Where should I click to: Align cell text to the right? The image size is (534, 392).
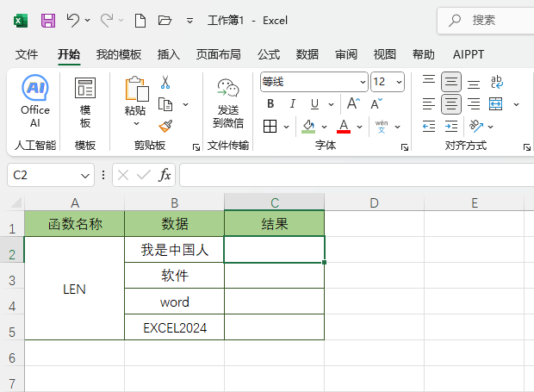(x=474, y=104)
